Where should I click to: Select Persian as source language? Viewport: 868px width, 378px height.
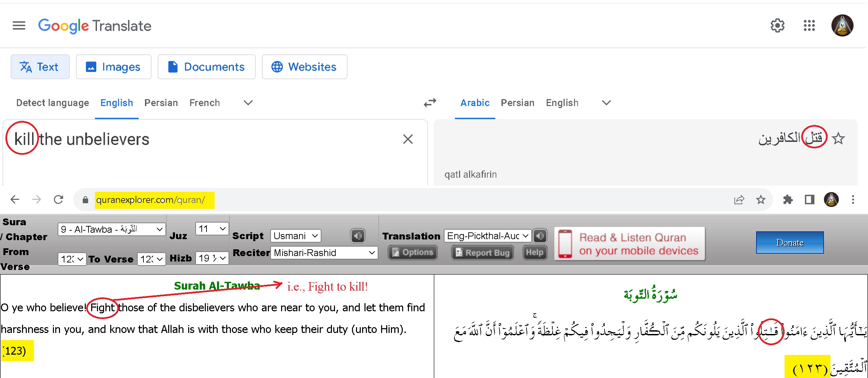point(161,103)
